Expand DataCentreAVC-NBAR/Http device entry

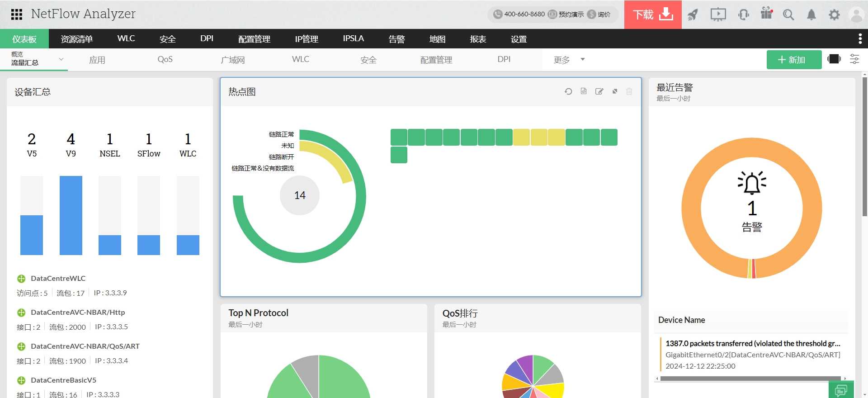click(21, 313)
